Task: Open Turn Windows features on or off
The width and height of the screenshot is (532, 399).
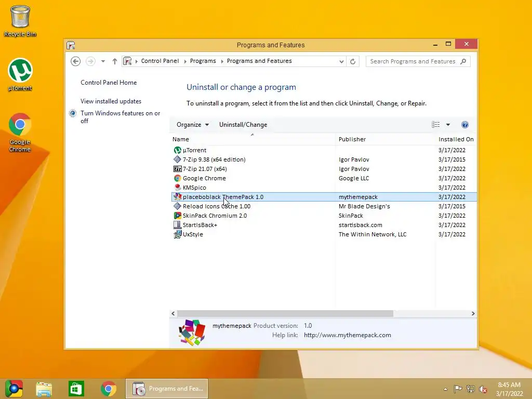Action: [x=120, y=117]
